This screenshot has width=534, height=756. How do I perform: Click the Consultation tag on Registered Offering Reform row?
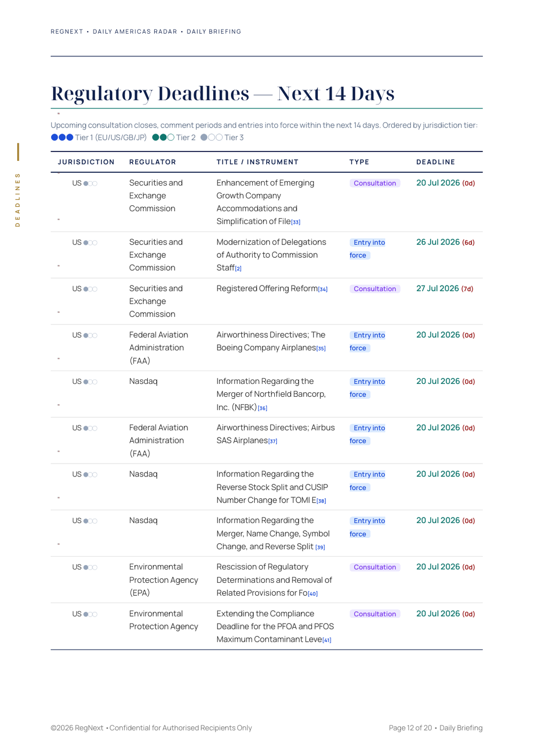[375, 289]
